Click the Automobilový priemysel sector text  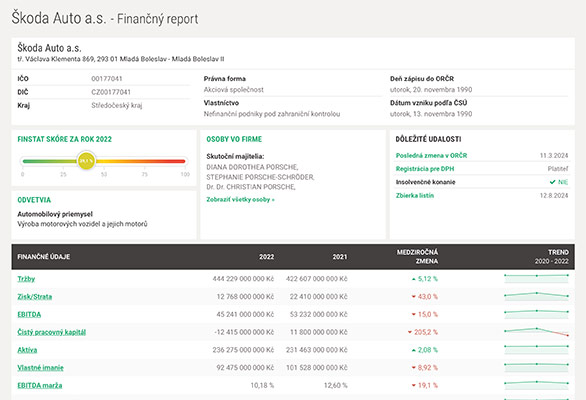(x=55, y=214)
